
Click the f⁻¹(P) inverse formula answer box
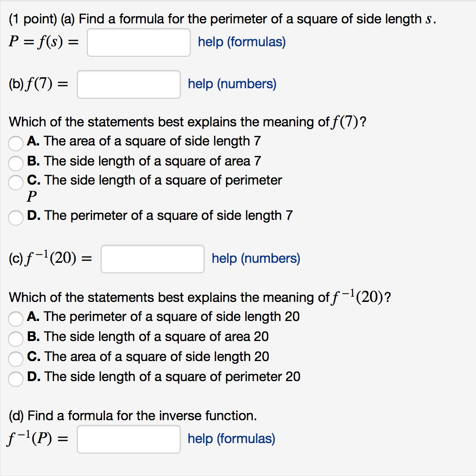click(128, 438)
